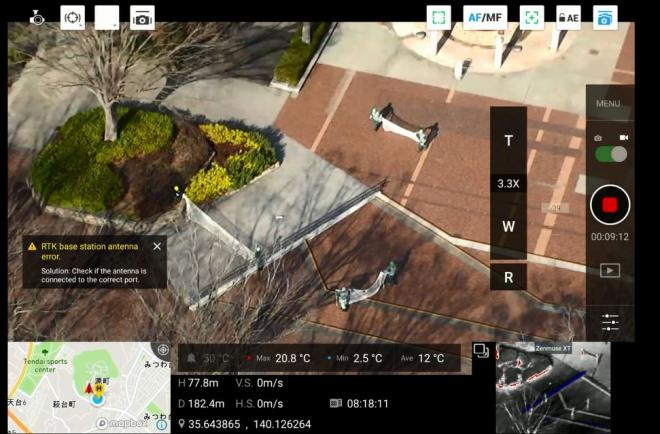660x434 pixels.
Task: Zoom in with the T button
Action: tap(508, 140)
